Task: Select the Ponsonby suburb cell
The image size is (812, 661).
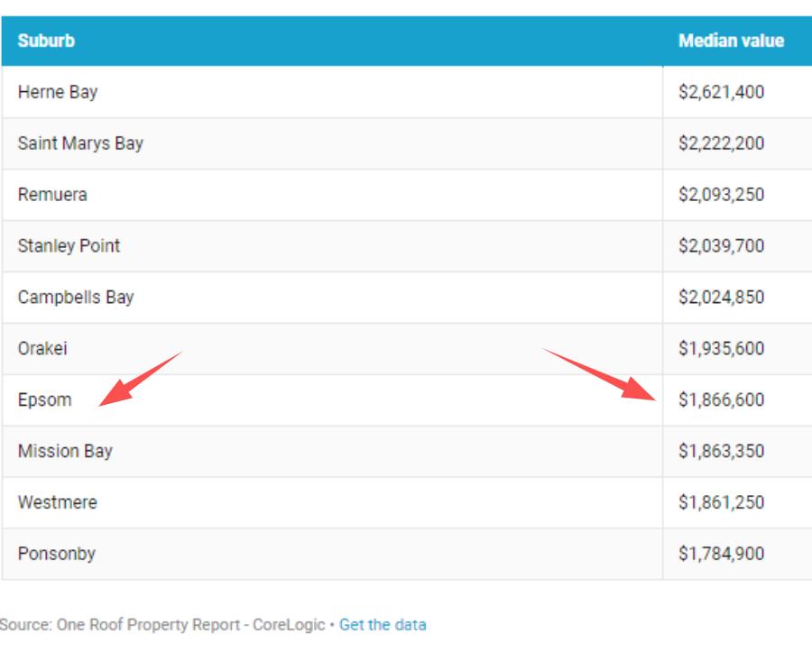Action: tap(56, 554)
